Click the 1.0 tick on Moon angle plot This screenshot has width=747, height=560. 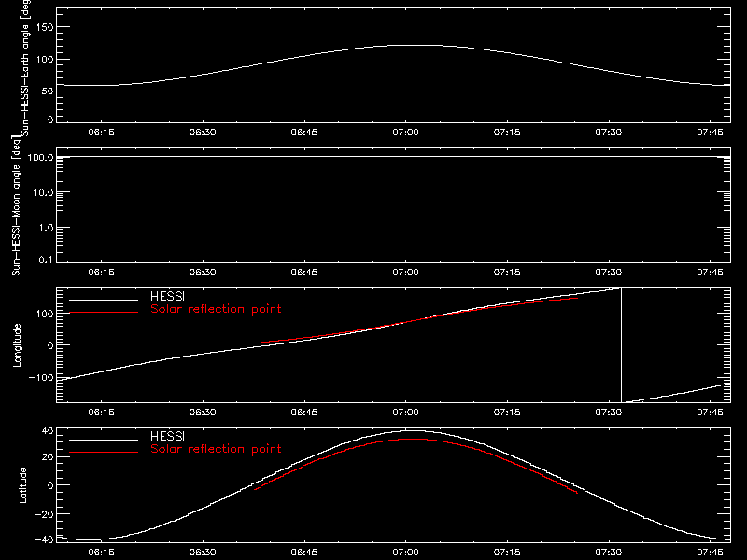pos(46,228)
